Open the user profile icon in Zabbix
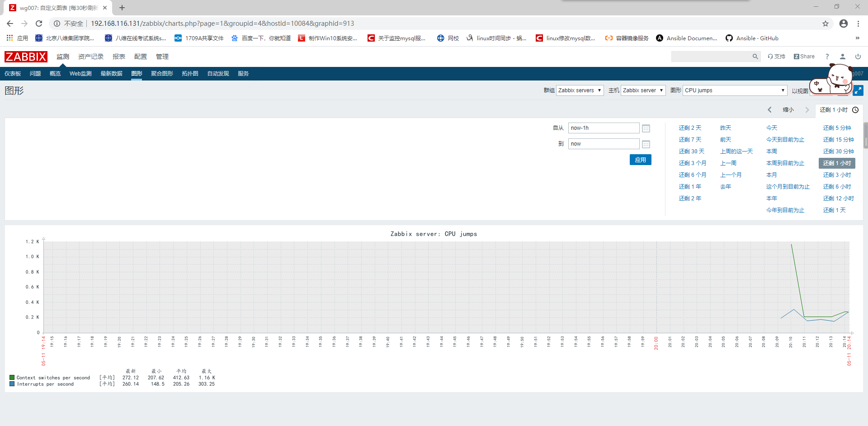This screenshot has height=426, width=868. point(843,57)
